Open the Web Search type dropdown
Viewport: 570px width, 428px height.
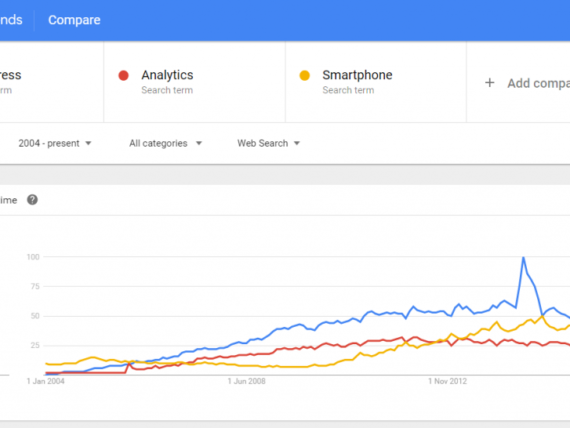coord(269,144)
